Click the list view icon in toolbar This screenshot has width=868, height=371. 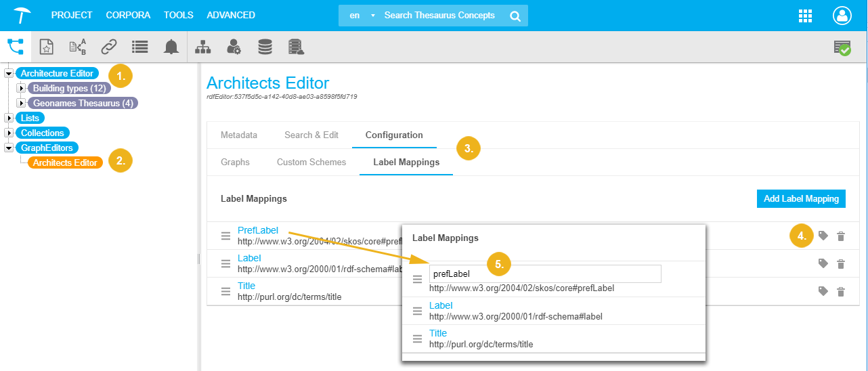(139, 47)
